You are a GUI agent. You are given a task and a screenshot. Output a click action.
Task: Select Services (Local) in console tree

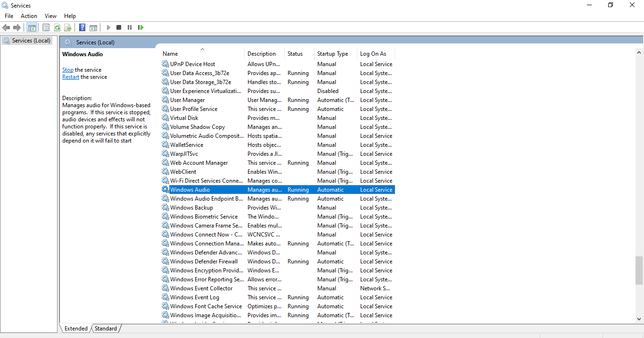[26, 41]
